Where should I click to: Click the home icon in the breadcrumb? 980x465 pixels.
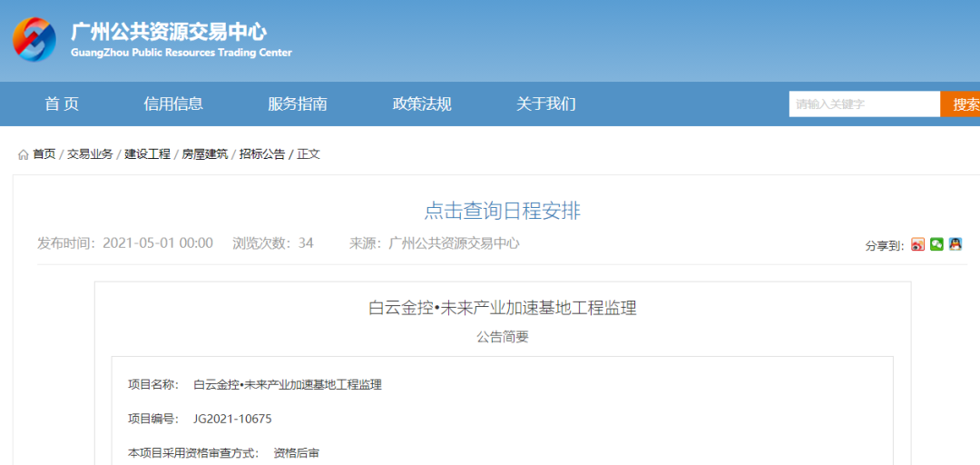pyautogui.click(x=24, y=154)
